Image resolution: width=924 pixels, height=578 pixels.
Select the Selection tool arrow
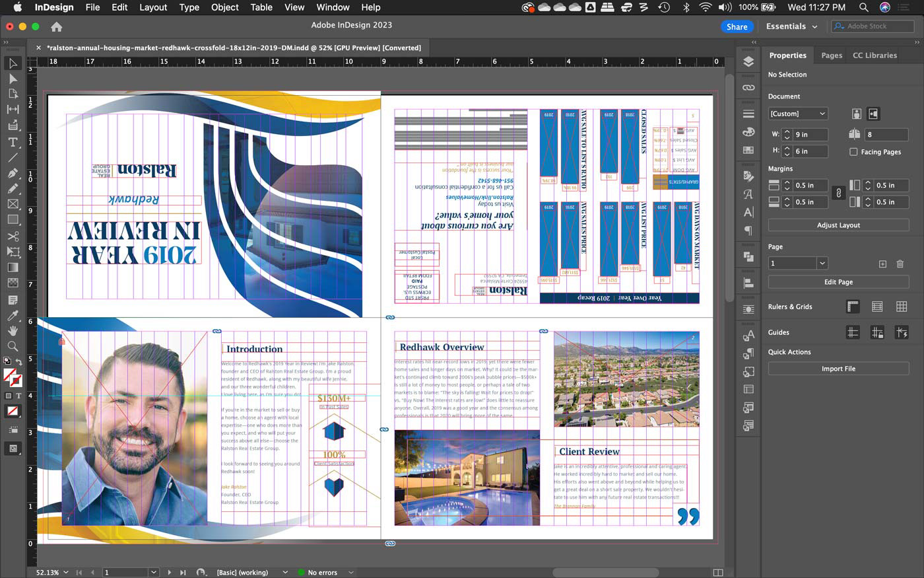click(x=13, y=63)
